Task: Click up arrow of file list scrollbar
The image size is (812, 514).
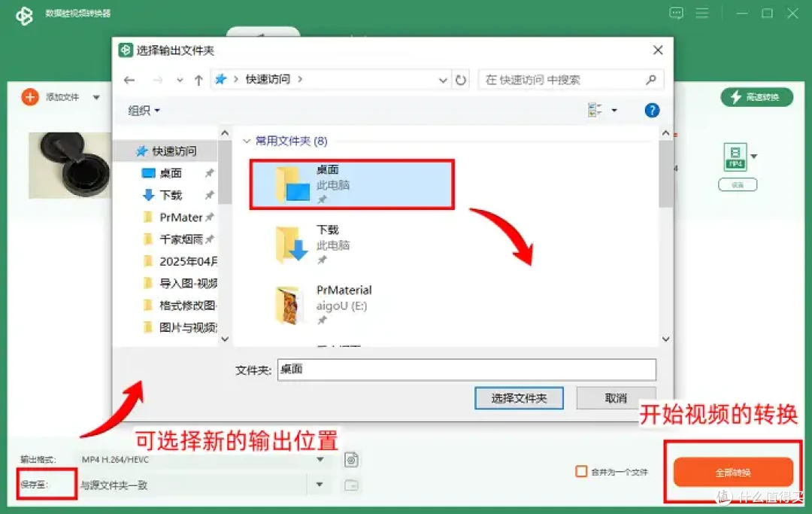Action: pos(666,133)
